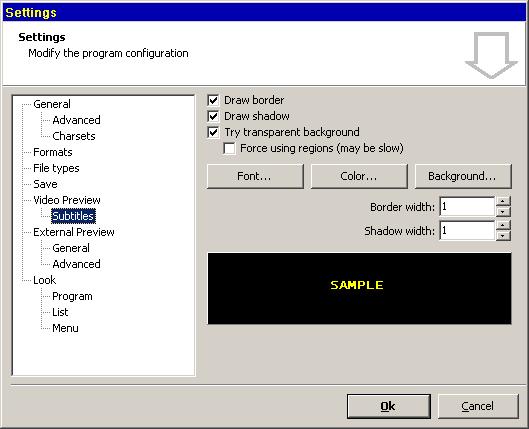Open the Background... color chooser
Image resolution: width=529 pixels, height=429 pixels.
tap(463, 176)
